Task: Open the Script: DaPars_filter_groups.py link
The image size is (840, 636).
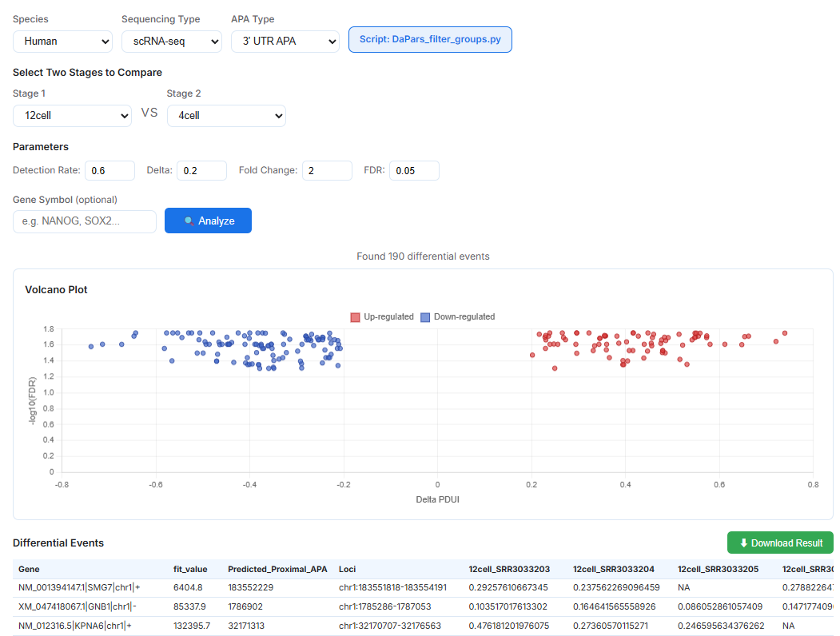Action: (430, 40)
